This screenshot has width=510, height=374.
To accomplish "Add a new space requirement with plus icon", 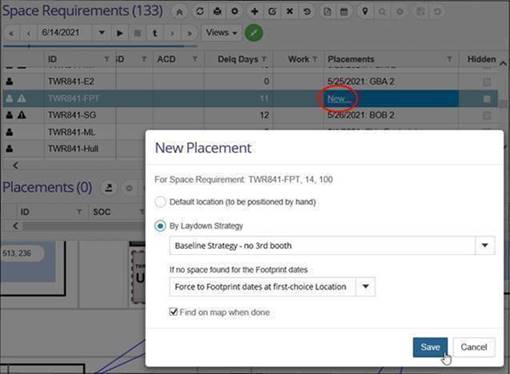I will 254,12.
